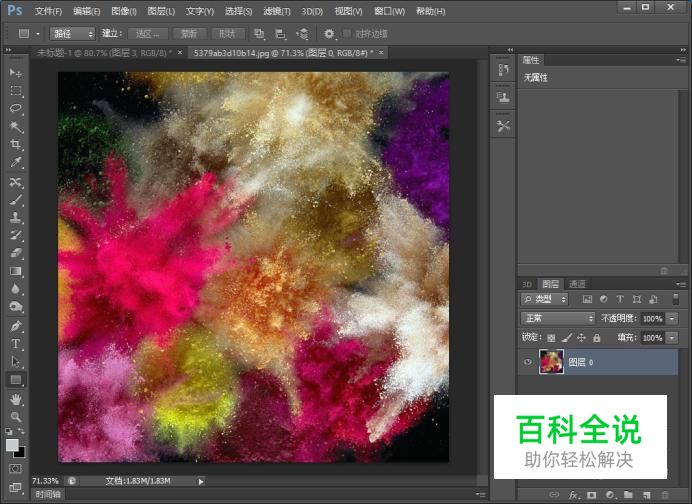Open the 正常 blend mode dropdown

pos(558,318)
